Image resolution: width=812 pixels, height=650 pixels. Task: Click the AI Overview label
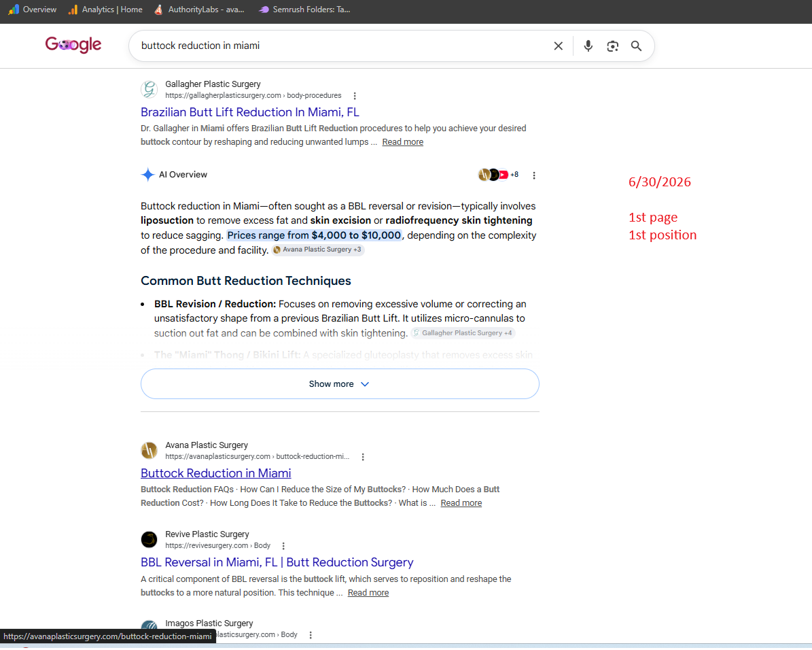coord(183,175)
